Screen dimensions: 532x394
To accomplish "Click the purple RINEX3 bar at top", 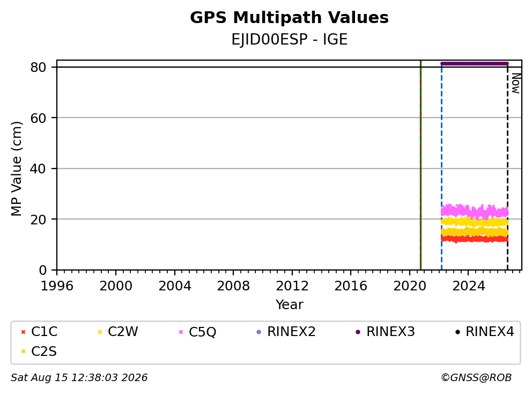I will [474, 63].
